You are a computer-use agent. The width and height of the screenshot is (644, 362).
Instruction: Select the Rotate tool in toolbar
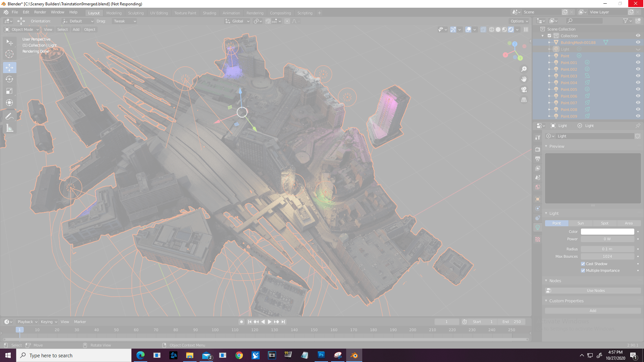tap(9, 79)
